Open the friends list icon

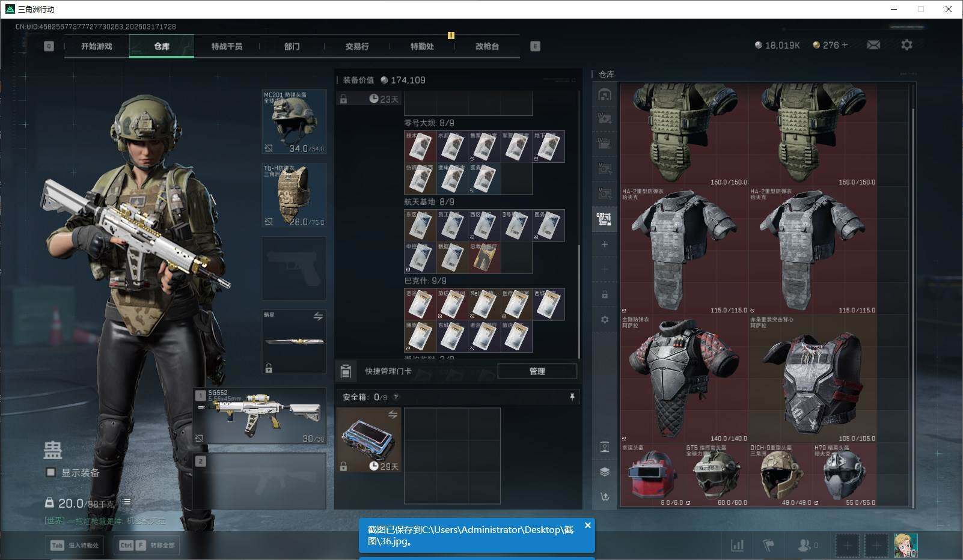[x=804, y=545]
